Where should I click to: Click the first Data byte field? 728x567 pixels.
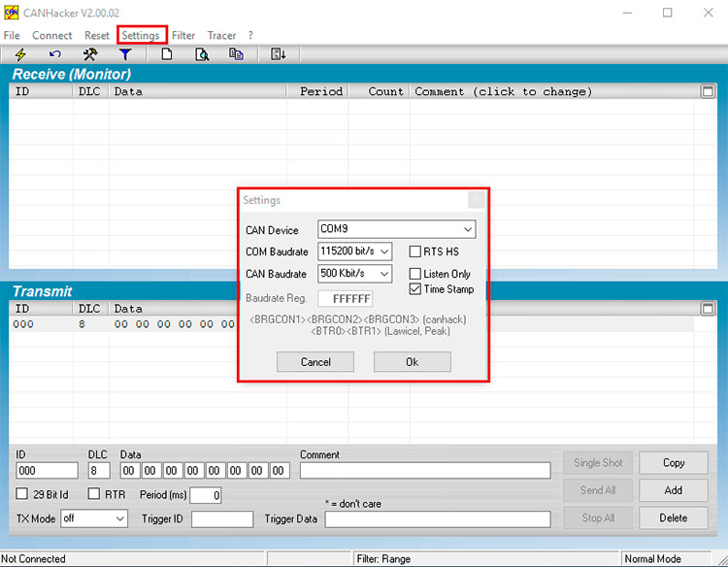pos(129,471)
